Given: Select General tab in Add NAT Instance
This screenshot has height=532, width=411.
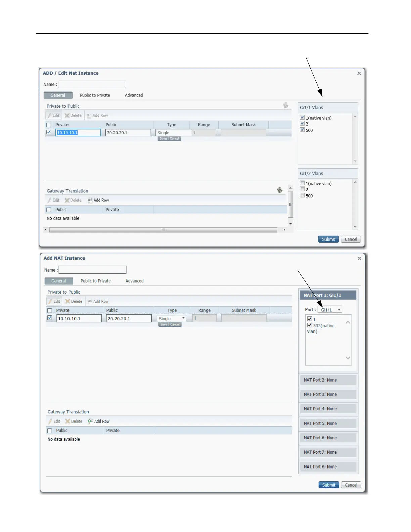Looking at the screenshot, I should (x=59, y=281).
